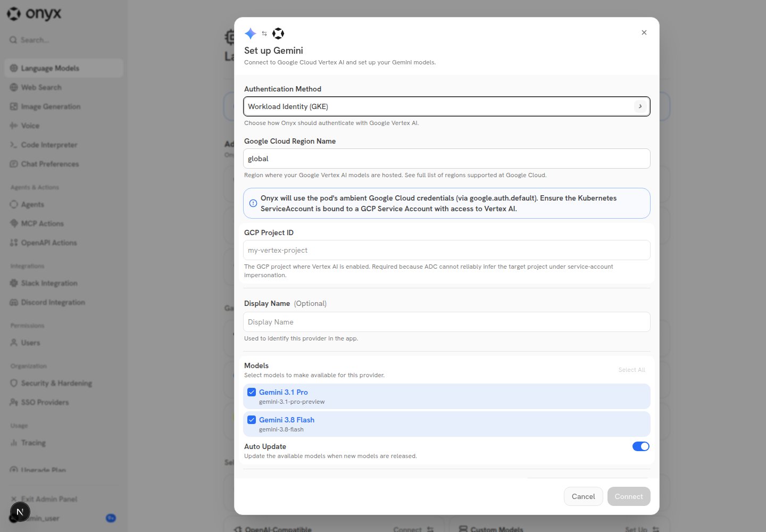Viewport: 766px width, 532px height.
Task: Click the Discord Integration sidebar icon
Action: point(14,302)
